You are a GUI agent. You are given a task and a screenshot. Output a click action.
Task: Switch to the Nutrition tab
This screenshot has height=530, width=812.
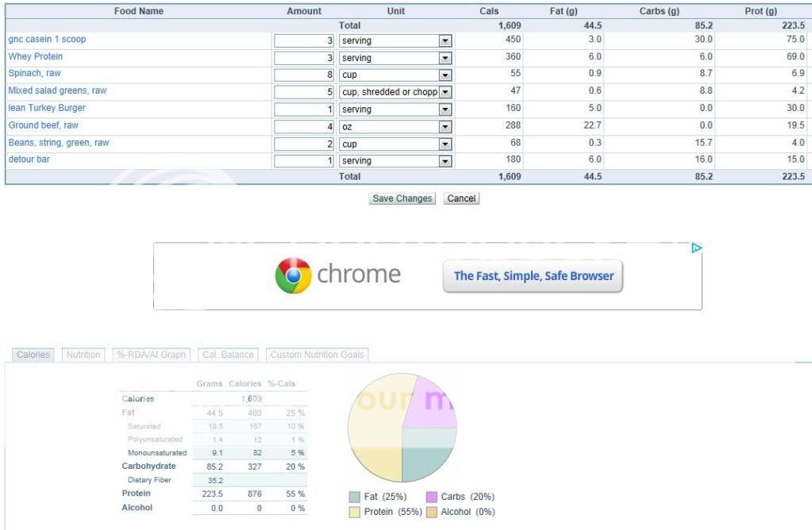pos(83,355)
